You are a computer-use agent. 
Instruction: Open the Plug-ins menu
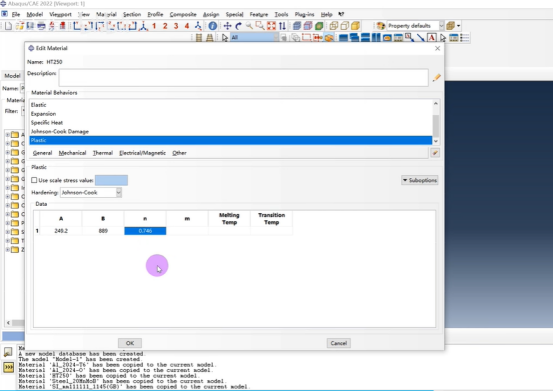[304, 14]
